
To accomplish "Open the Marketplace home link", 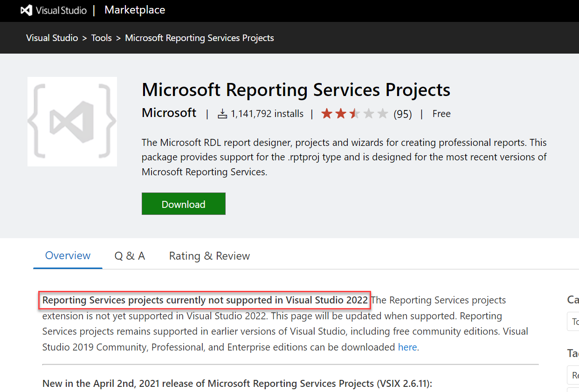I will 135,10.
